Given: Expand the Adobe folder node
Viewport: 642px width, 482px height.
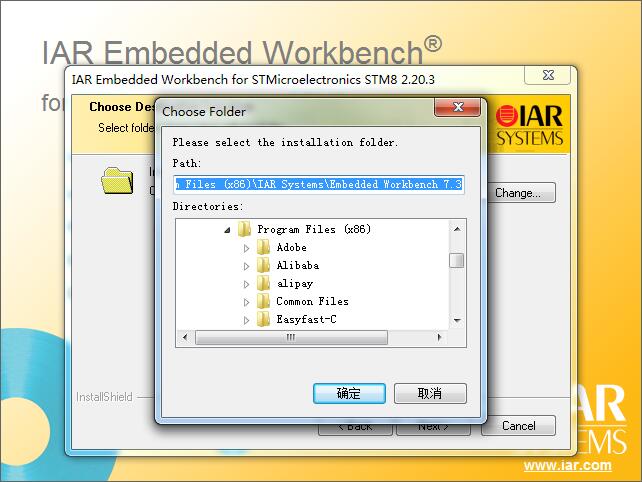Looking at the screenshot, I should tap(246, 248).
